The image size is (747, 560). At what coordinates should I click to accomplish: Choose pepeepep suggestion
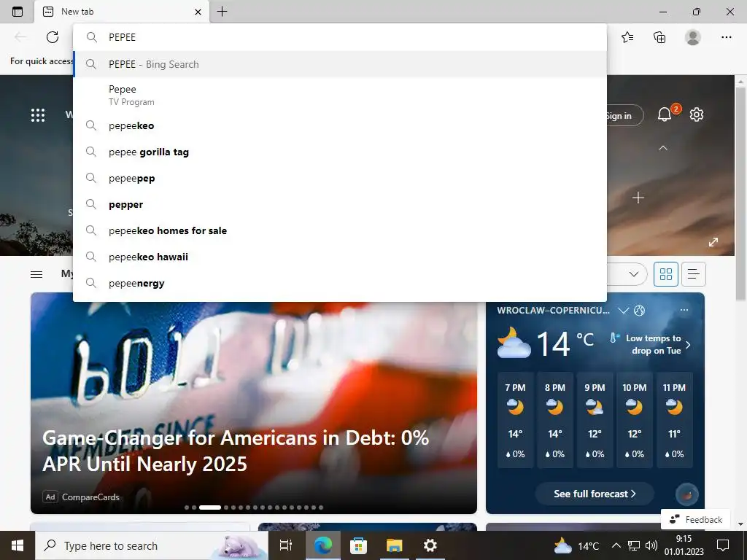[340, 178]
